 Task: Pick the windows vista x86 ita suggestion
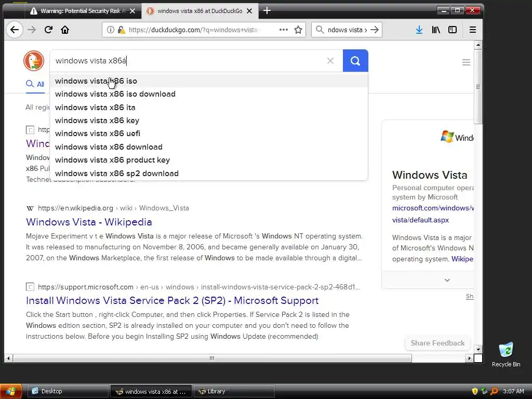[x=209, y=108]
